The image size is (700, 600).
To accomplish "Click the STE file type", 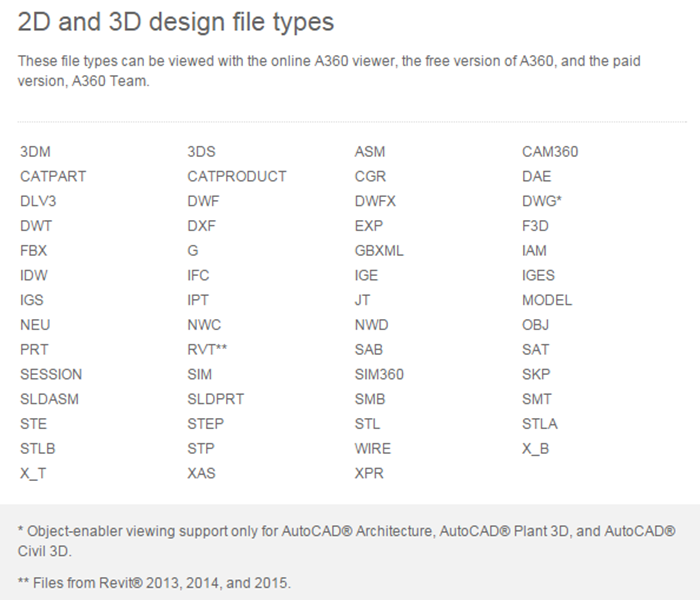I will point(33,424).
